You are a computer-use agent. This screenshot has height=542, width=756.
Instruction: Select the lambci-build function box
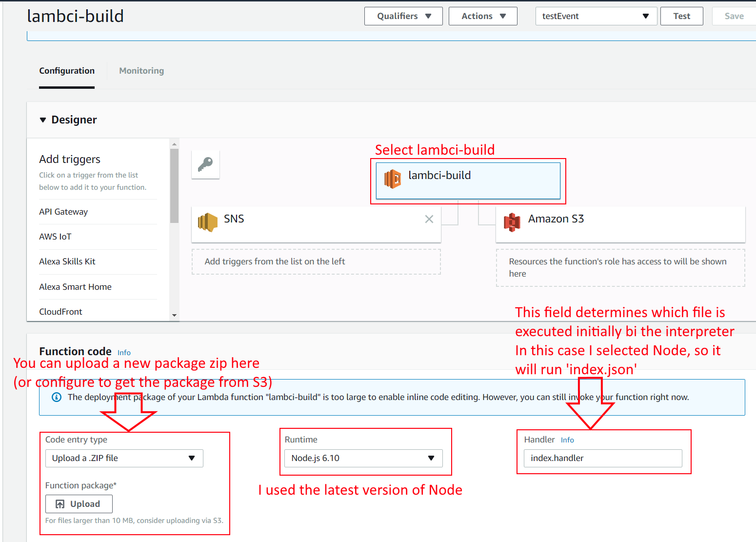point(468,181)
